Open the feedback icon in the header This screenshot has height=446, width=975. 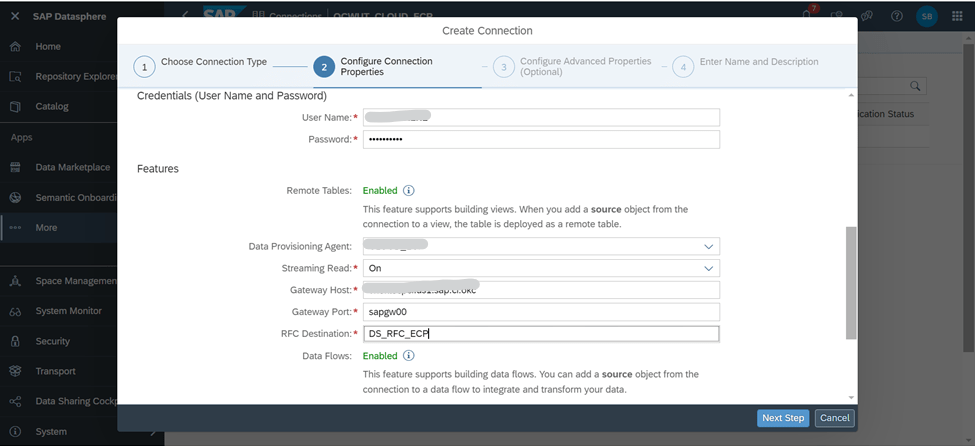point(866,16)
